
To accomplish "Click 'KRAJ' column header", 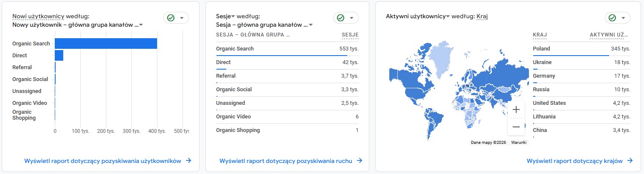I will pos(540,35).
